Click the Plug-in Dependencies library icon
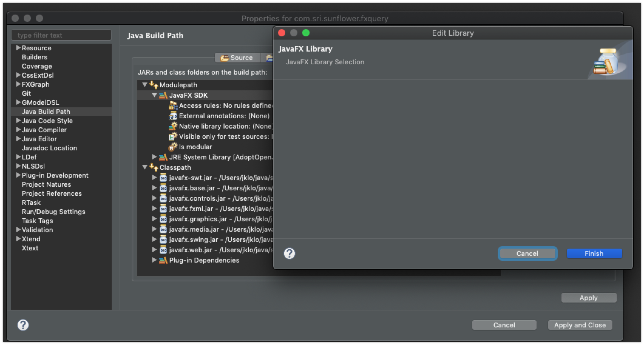This screenshot has width=644, height=345. [163, 260]
